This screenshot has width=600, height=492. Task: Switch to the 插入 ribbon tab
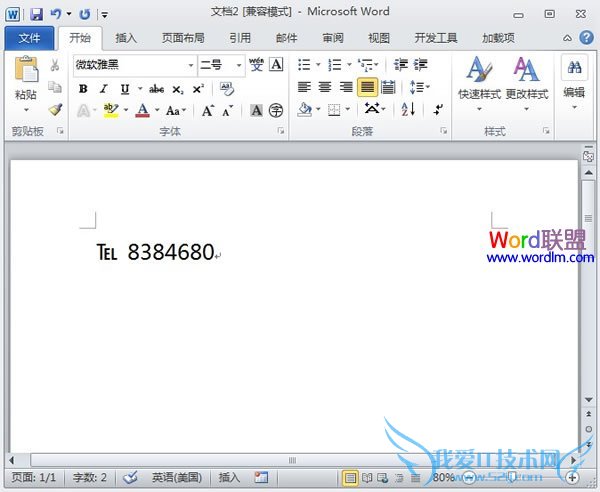pyautogui.click(x=126, y=38)
